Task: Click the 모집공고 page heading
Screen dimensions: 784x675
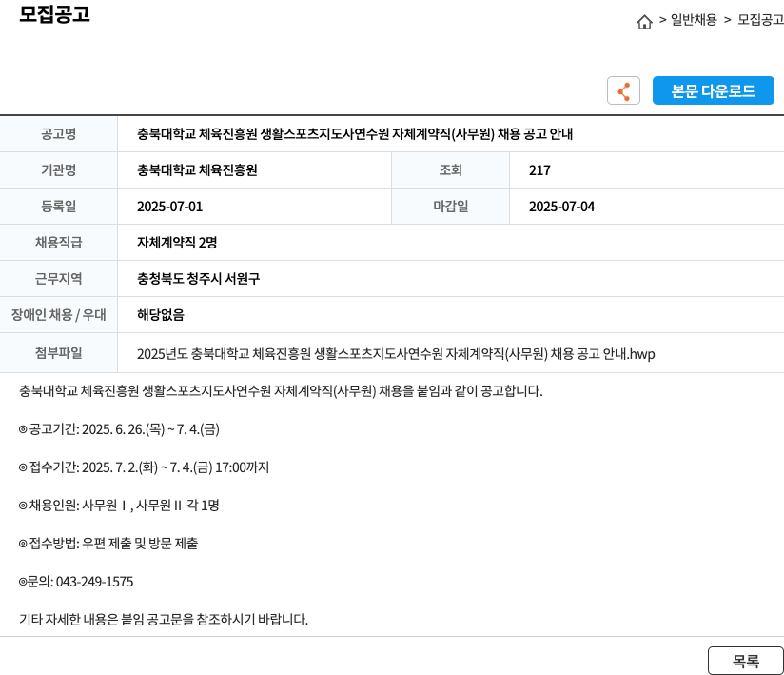Action: [x=54, y=13]
